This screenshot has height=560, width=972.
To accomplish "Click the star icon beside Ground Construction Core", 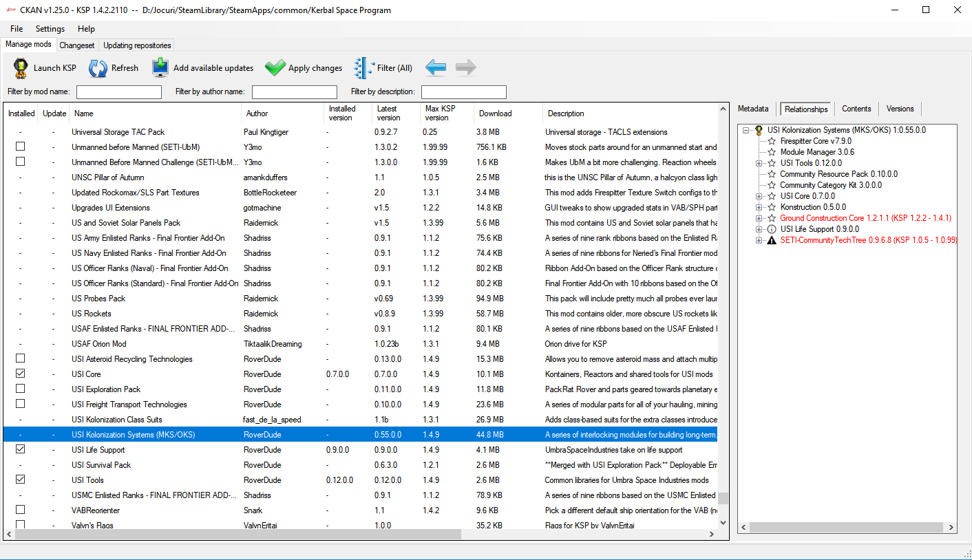I will tap(772, 218).
